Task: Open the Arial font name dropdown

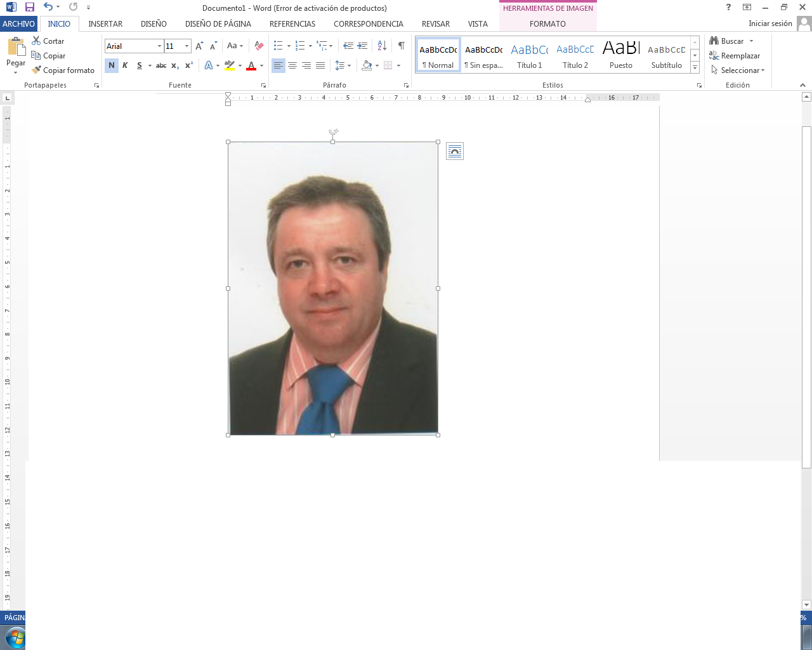Action: [159, 46]
